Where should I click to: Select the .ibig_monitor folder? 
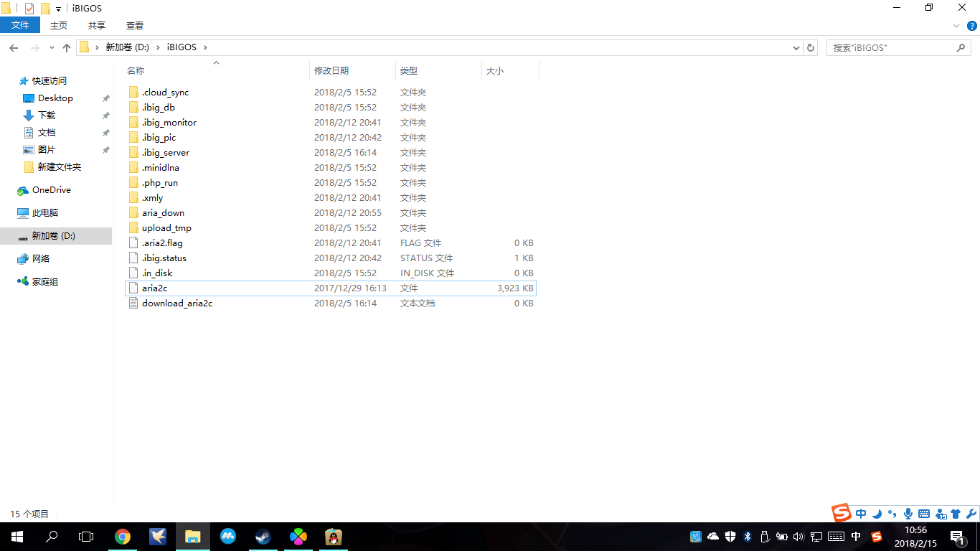169,123
